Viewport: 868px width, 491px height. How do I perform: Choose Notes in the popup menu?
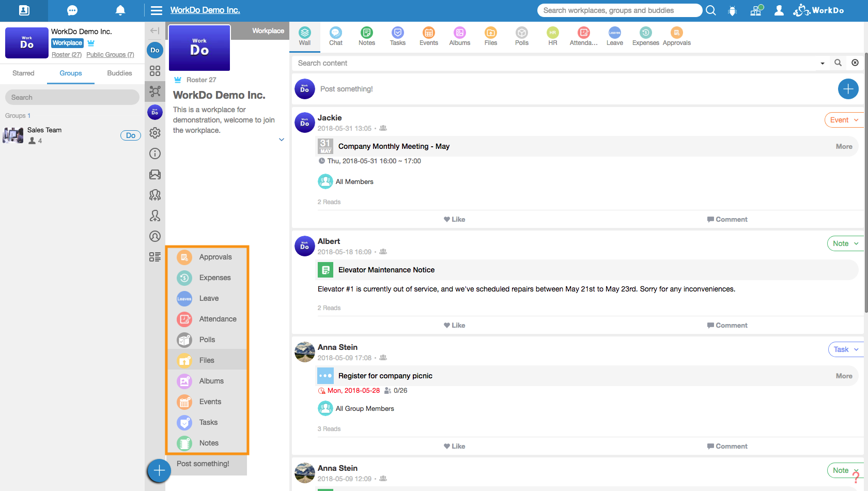click(207, 443)
